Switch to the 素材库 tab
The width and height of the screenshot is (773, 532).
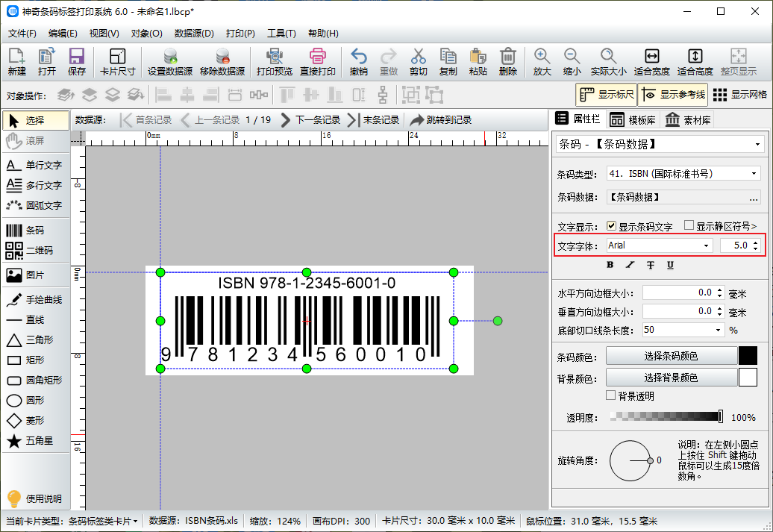688,120
